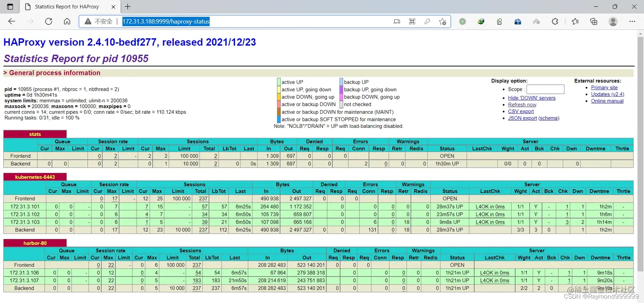Click the Scope filter input field
This screenshot has height=303, width=644.
[x=545, y=89]
